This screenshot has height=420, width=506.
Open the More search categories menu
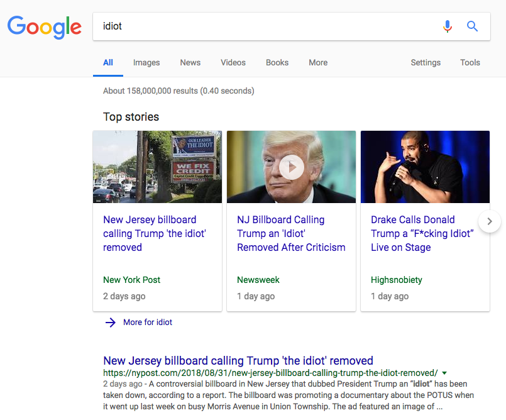318,63
